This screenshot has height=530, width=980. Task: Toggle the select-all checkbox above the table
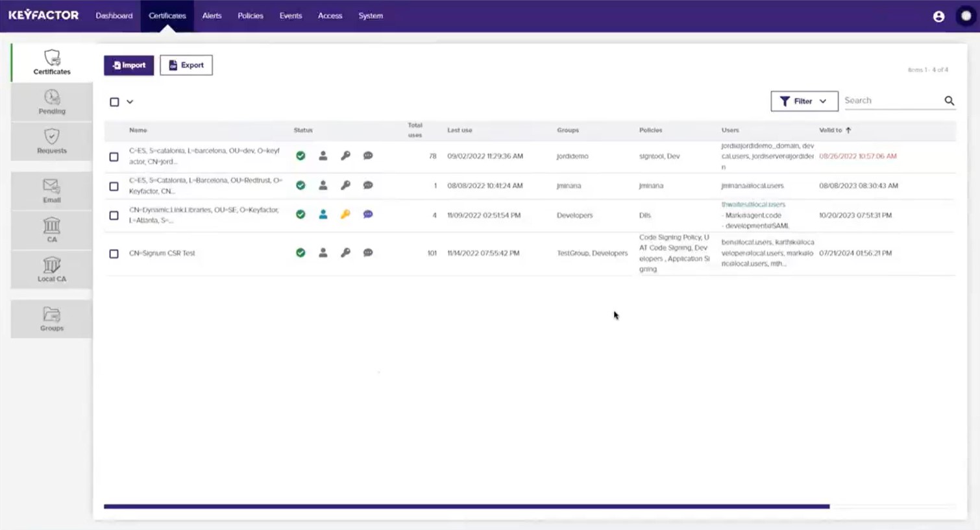(x=114, y=102)
